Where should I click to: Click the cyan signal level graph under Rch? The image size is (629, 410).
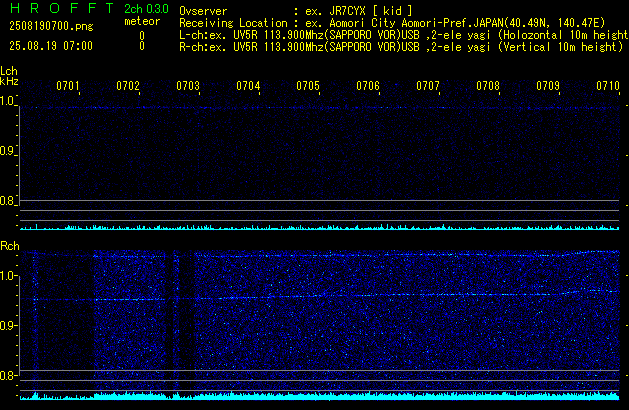pos(320,395)
